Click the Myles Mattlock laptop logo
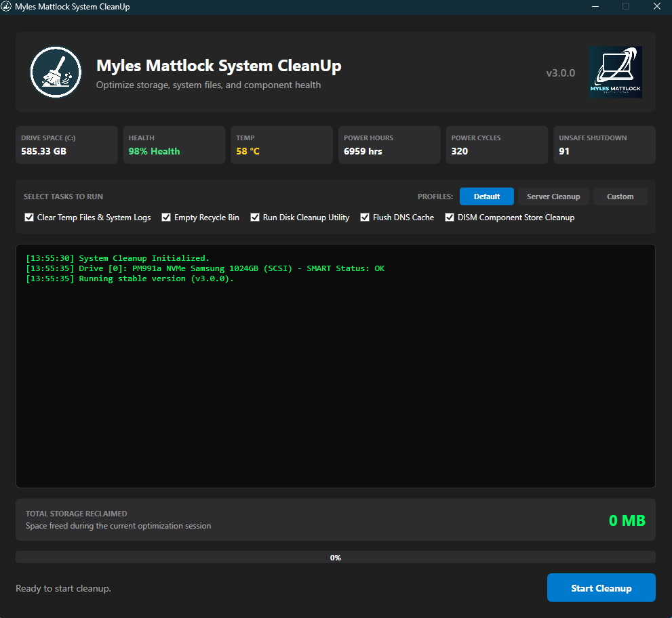 pyautogui.click(x=615, y=72)
